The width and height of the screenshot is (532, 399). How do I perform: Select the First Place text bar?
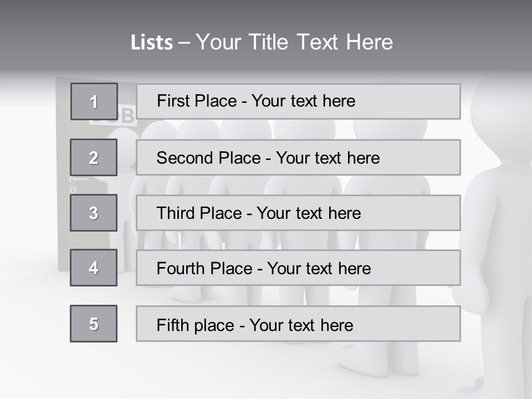[298, 101]
